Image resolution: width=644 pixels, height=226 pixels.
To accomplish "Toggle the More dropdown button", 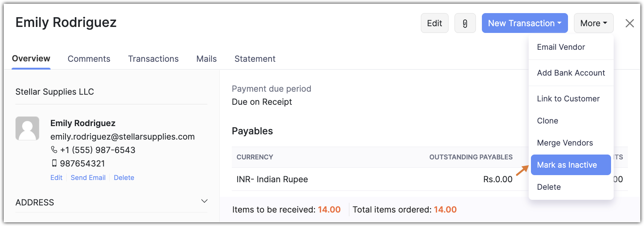I will 593,23.
